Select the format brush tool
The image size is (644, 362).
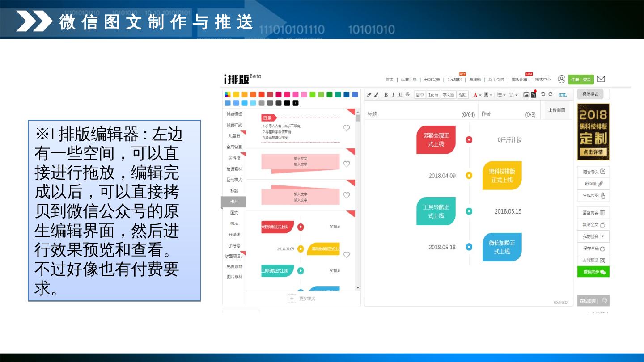(376, 95)
